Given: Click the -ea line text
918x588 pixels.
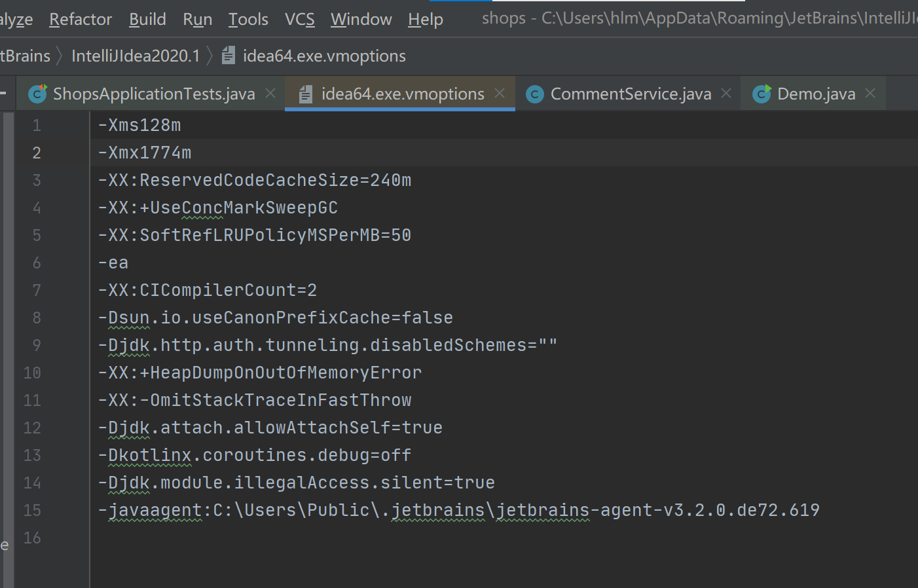Looking at the screenshot, I should coord(113,263).
